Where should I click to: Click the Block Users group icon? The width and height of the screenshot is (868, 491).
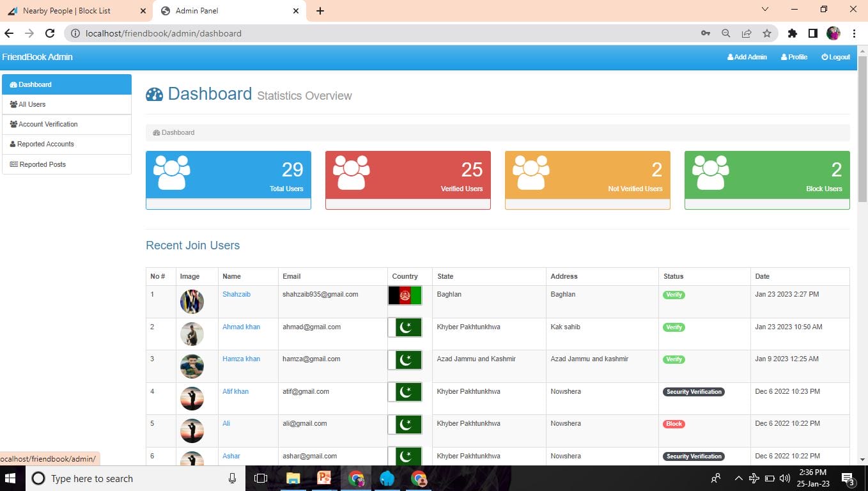[711, 172]
